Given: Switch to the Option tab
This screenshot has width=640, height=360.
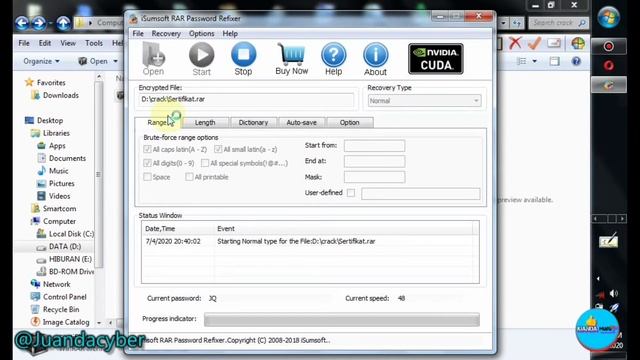Looking at the screenshot, I should pos(349,122).
